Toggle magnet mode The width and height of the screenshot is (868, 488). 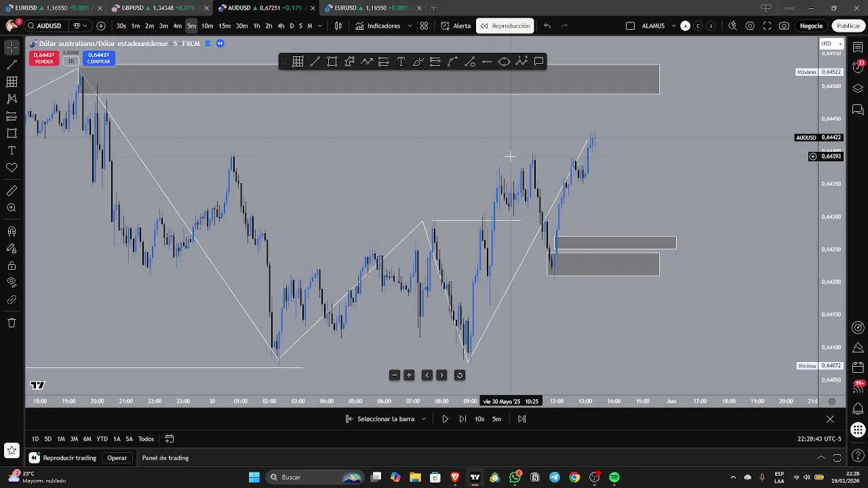12,231
